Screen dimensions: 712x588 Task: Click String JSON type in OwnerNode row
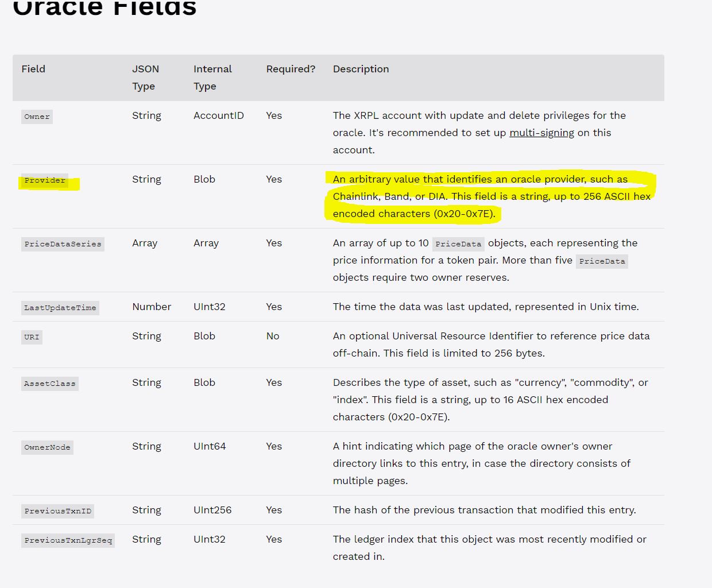(x=146, y=446)
